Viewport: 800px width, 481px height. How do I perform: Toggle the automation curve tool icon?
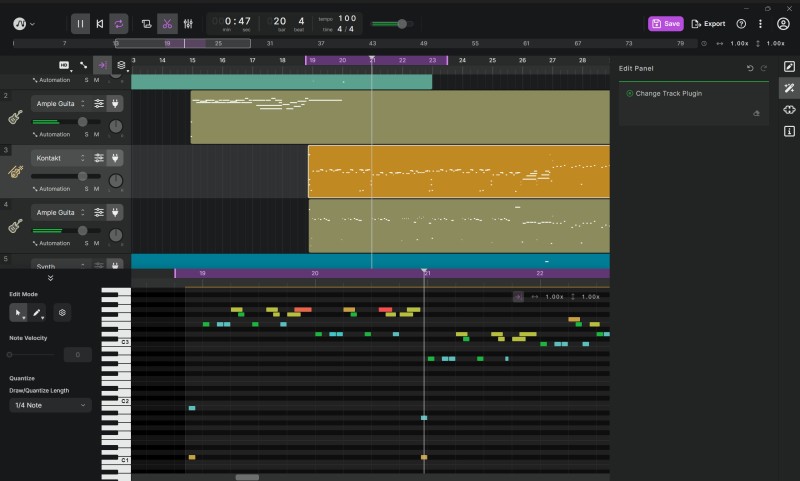tap(83, 65)
